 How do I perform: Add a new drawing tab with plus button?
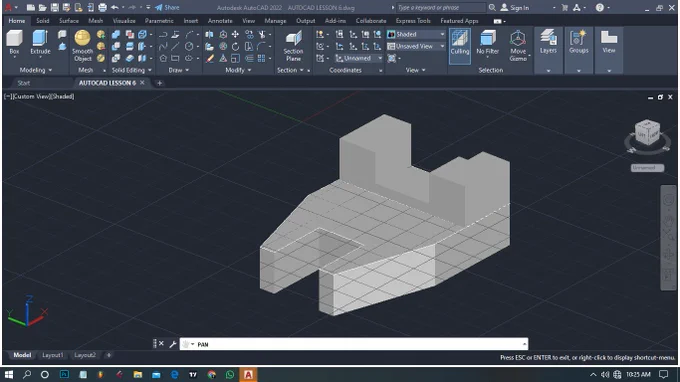(x=159, y=83)
